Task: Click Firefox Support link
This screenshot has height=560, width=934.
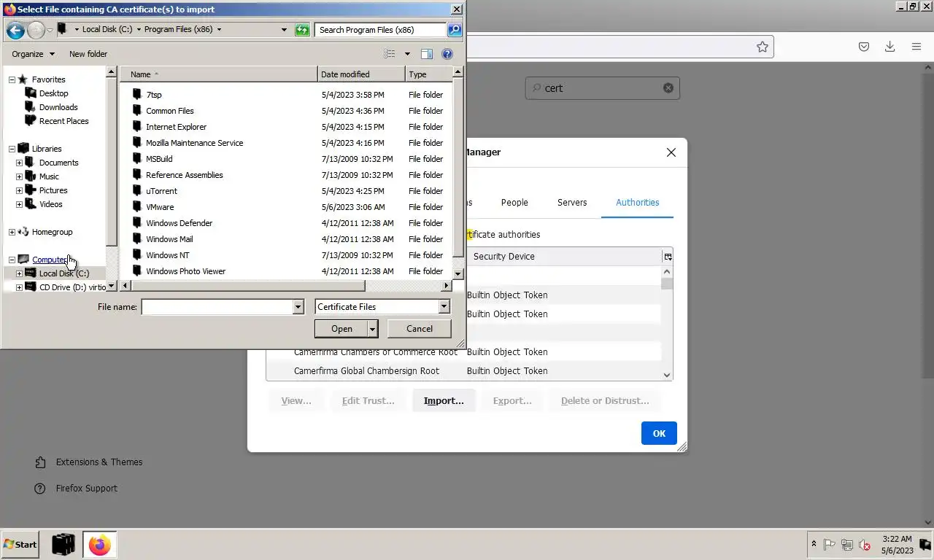Action: [x=87, y=489]
